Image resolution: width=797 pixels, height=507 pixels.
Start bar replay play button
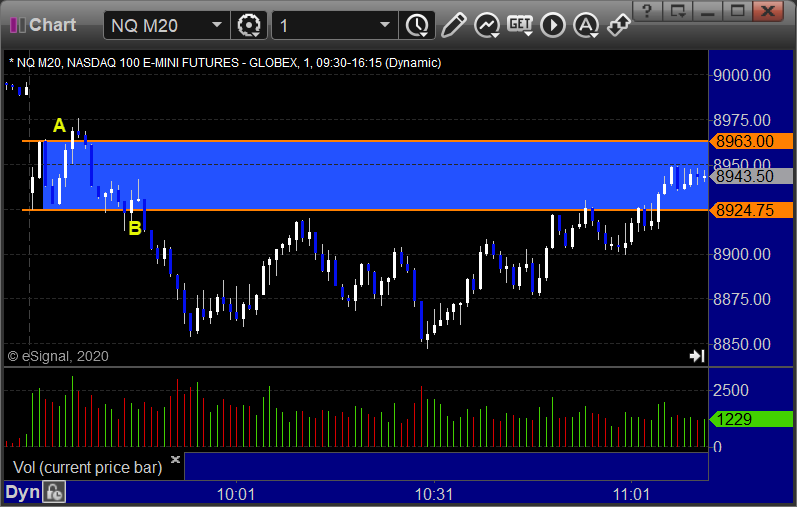[x=553, y=25]
